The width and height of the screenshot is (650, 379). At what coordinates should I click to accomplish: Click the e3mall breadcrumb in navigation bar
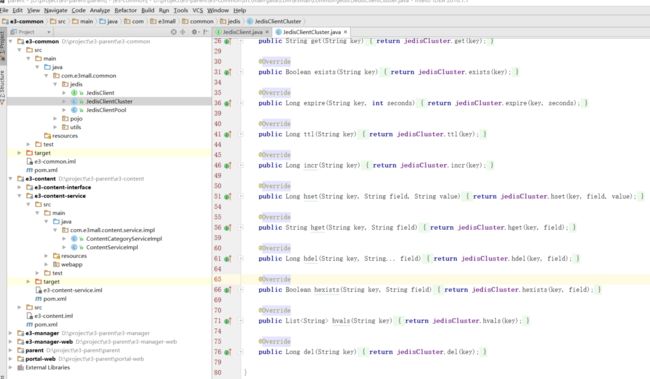[x=163, y=21]
